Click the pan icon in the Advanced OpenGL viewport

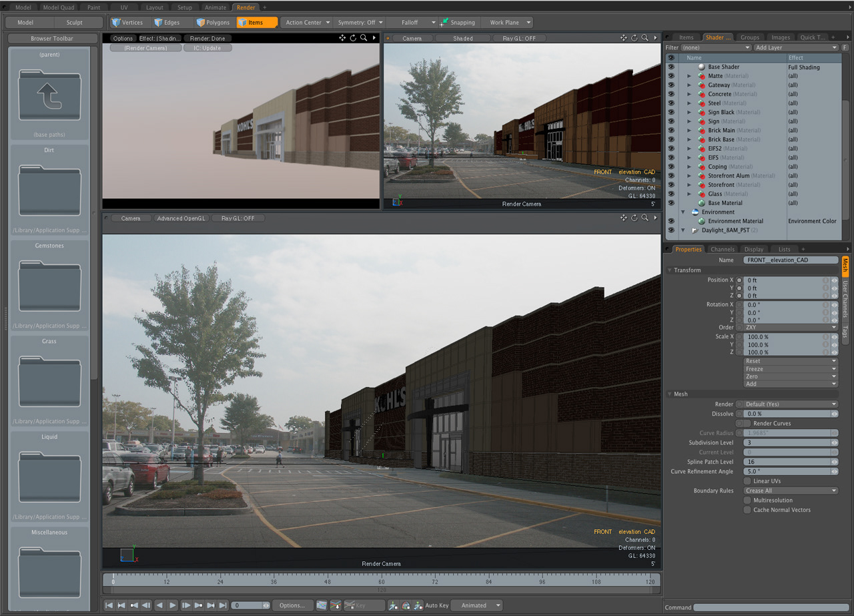coord(624,218)
